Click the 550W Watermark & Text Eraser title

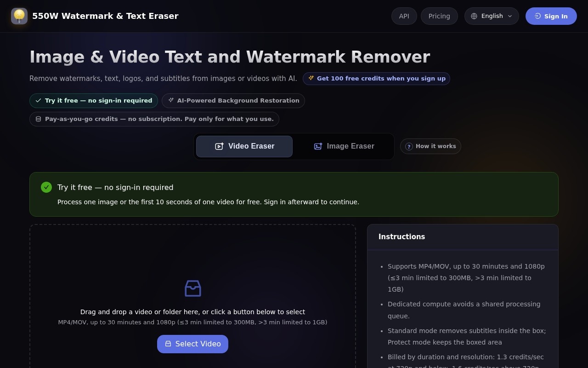[x=105, y=16]
